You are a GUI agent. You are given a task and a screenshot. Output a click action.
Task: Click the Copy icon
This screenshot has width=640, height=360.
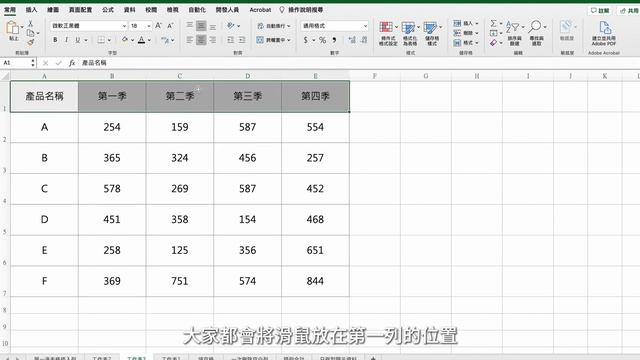click(x=30, y=33)
